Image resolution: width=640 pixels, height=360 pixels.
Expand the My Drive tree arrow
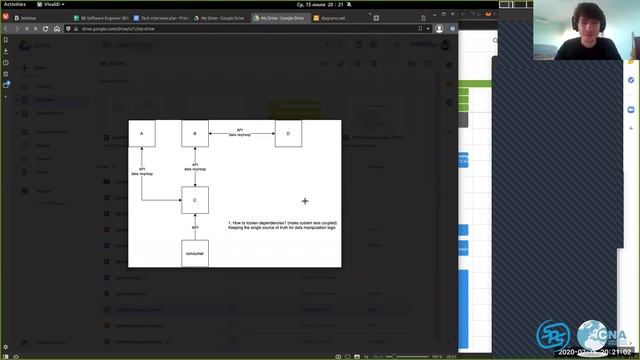point(17,100)
